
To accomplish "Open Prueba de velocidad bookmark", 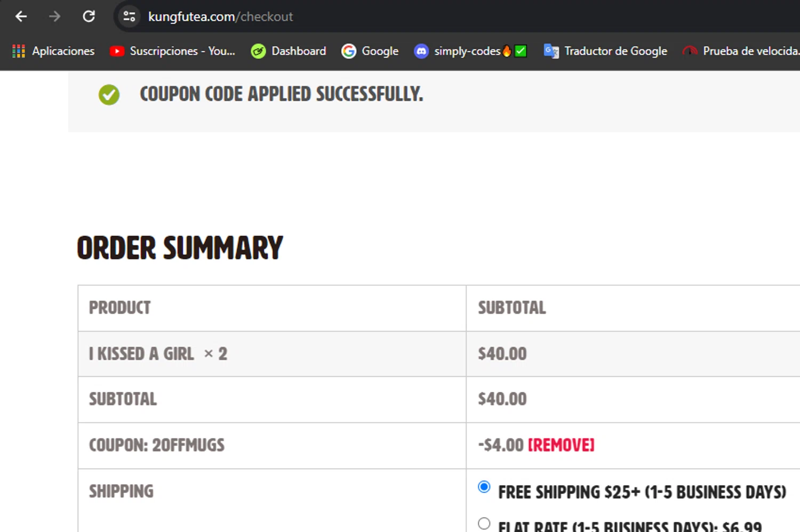I will click(741, 51).
